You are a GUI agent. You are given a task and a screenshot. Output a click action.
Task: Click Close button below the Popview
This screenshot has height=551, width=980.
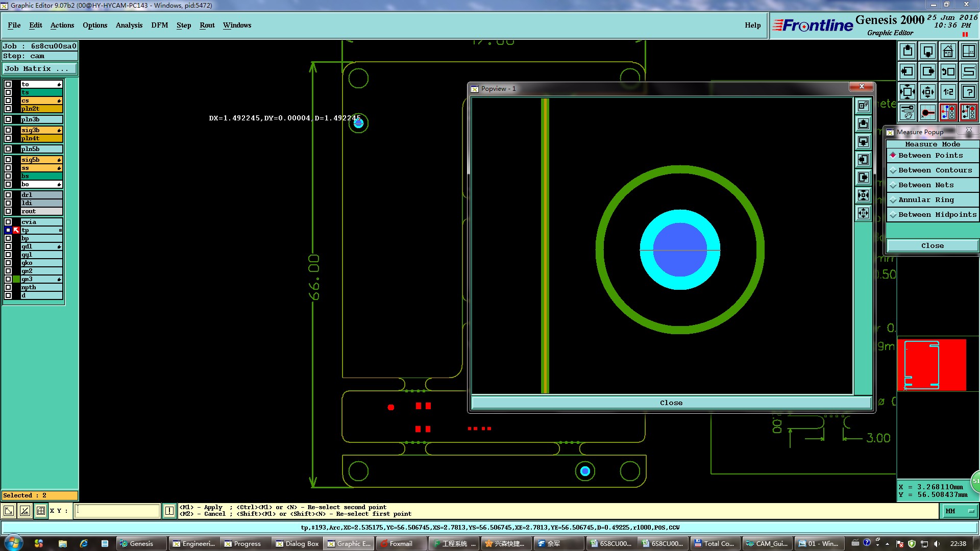[x=671, y=403]
